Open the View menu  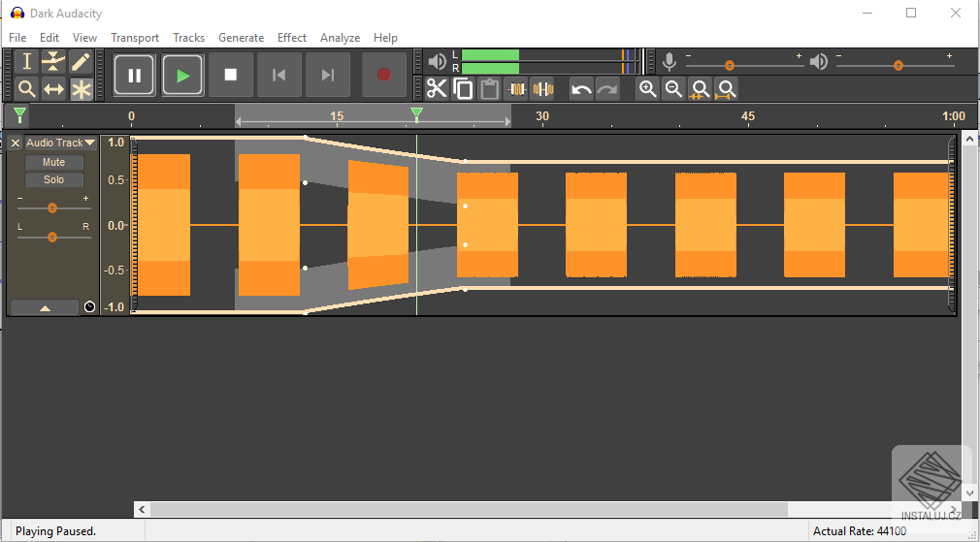pyautogui.click(x=85, y=38)
